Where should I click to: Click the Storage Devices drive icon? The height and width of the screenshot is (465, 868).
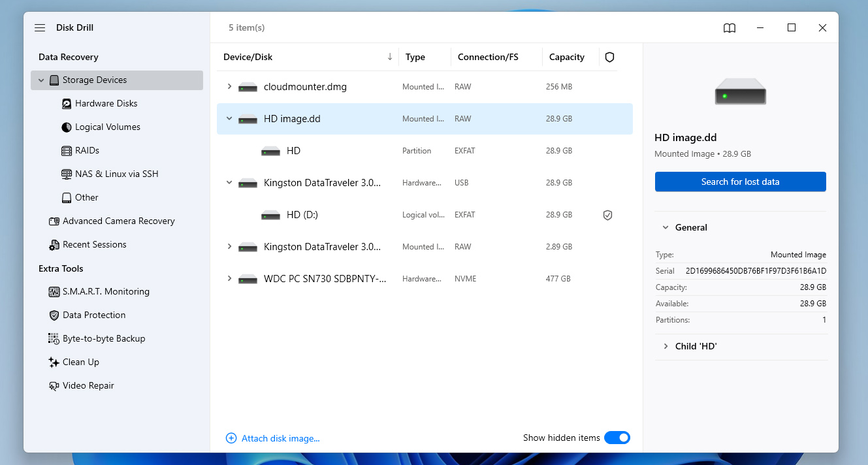pyautogui.click(x=54, y=80)
